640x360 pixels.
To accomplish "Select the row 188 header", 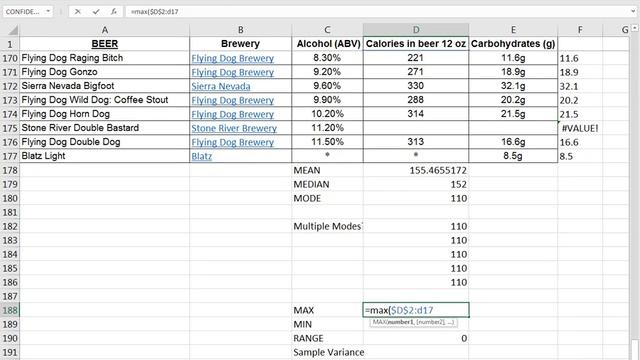I will pyautogui.click(x=10, y=310).
